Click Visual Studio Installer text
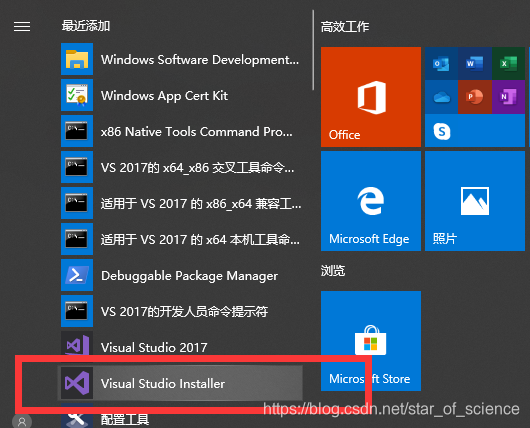 (163, 383)
